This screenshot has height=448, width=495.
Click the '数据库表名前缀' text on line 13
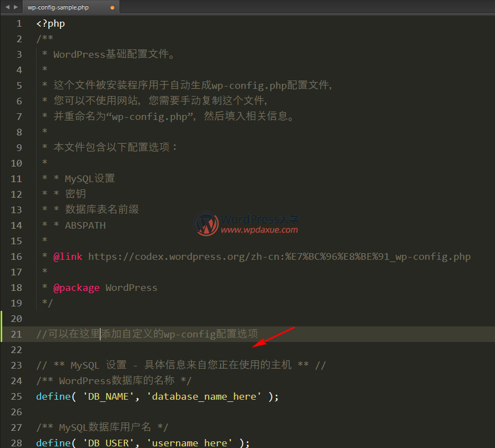[x=102, y=210]
